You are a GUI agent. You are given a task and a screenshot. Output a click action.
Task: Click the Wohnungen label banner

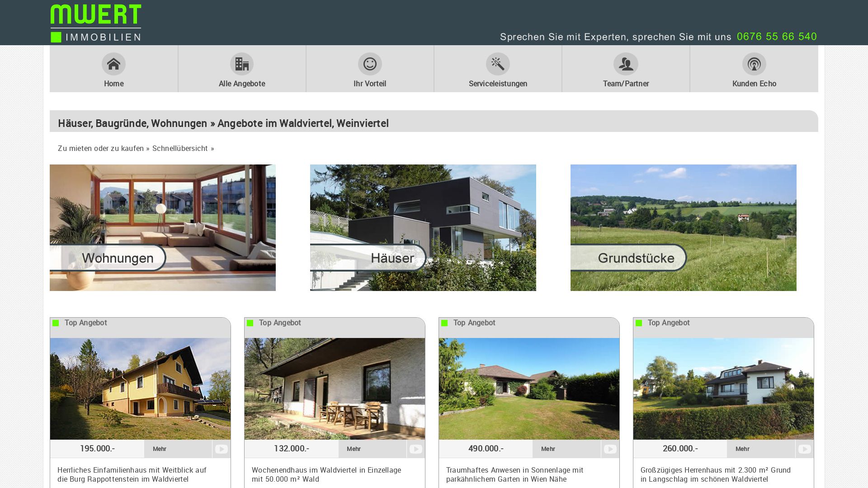pyautogui.click(x=108, y=258)
